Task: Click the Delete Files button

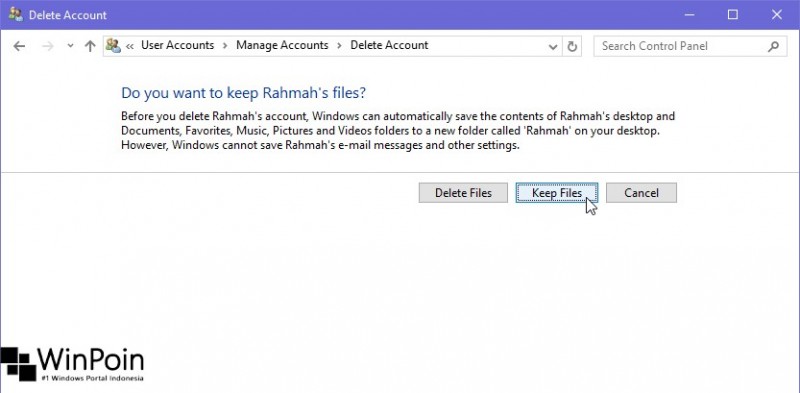Action: pyautogui.click(x=463, y=193)
